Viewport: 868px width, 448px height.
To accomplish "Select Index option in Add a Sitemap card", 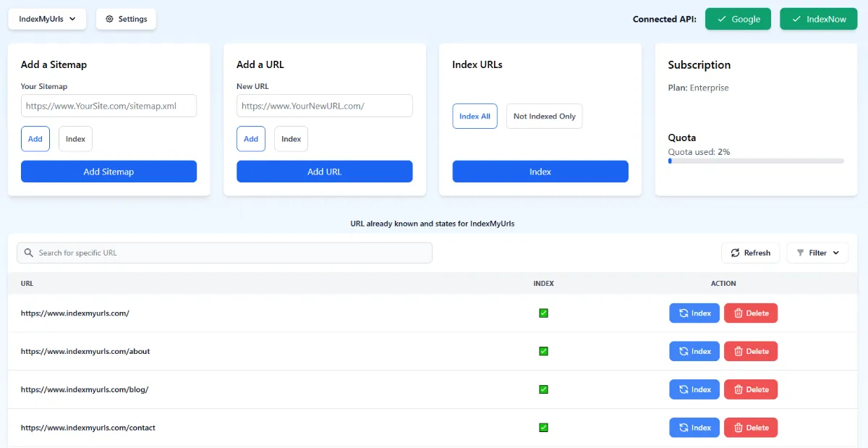I will point(75,139).
